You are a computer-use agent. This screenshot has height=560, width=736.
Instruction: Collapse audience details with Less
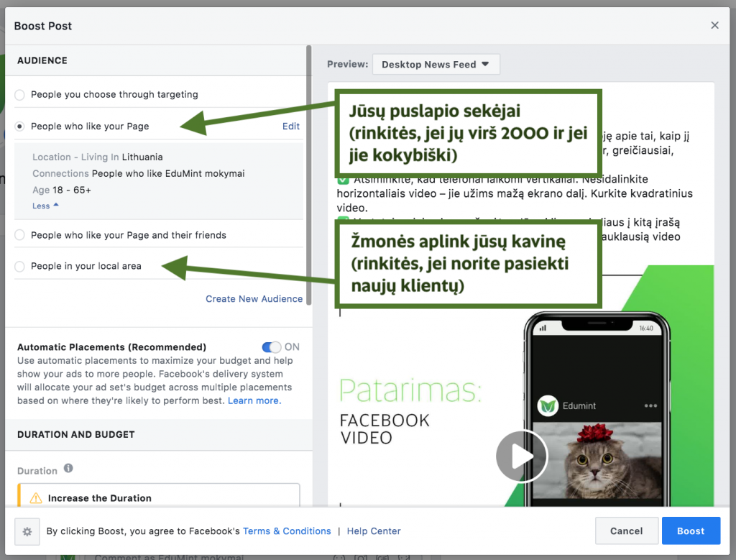(45, 206)
